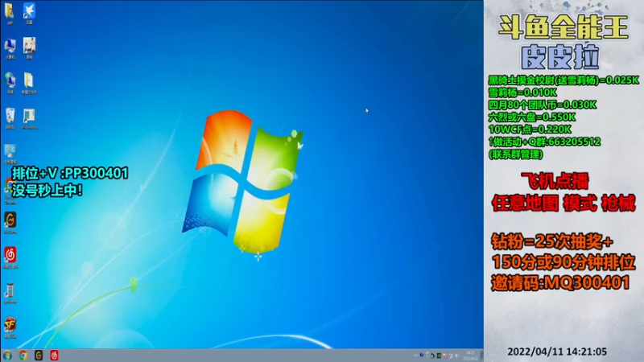The image size is (644, 362).
Task: Open the Control Panel desktop icon
Action: click(x=10, y=154)
